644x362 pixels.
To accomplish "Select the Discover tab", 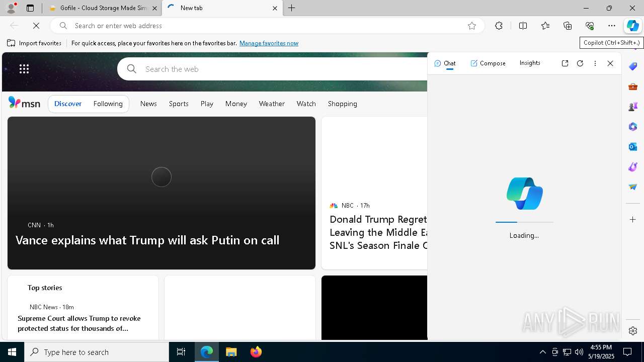I will (68, 104).
